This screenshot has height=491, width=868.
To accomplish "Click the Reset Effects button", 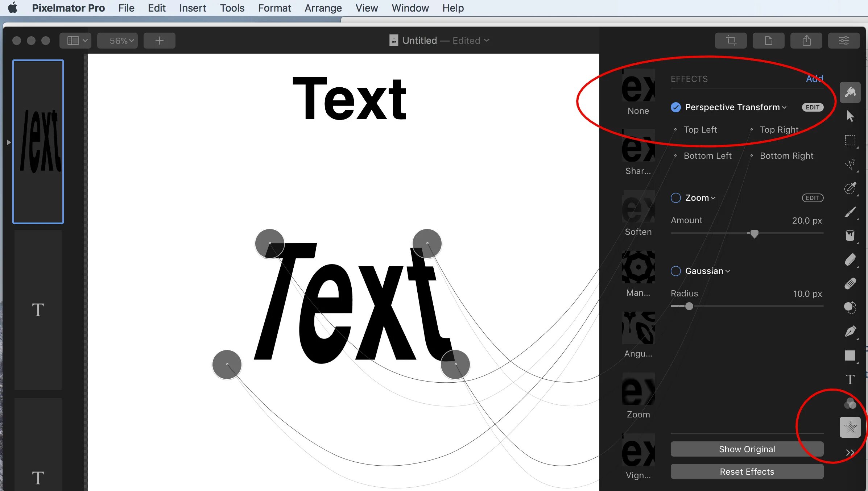I will tap(747, 472).
